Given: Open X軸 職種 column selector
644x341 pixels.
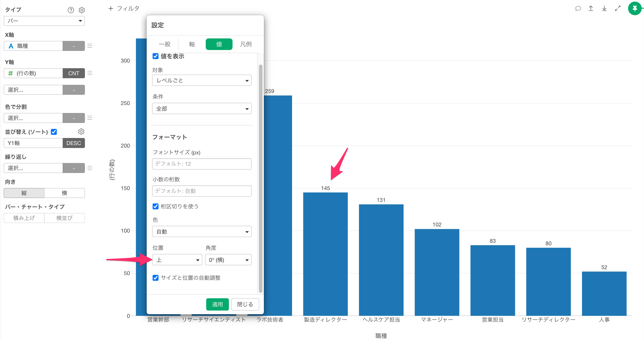Looking at the screenshot, I should (33, 46).
